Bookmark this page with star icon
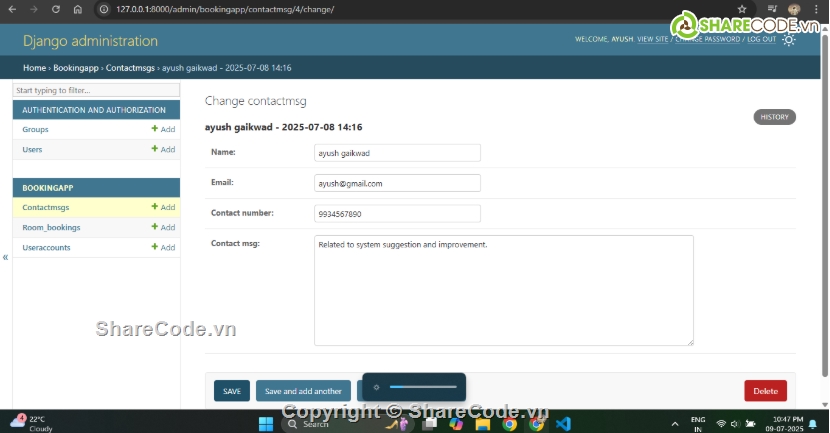 [742, 10]
